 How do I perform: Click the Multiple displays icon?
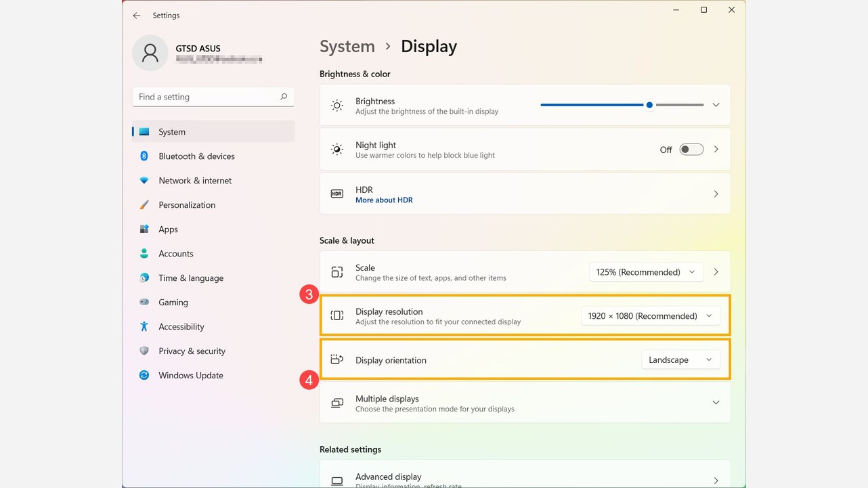pyautogui.click(x=337, y=403)
